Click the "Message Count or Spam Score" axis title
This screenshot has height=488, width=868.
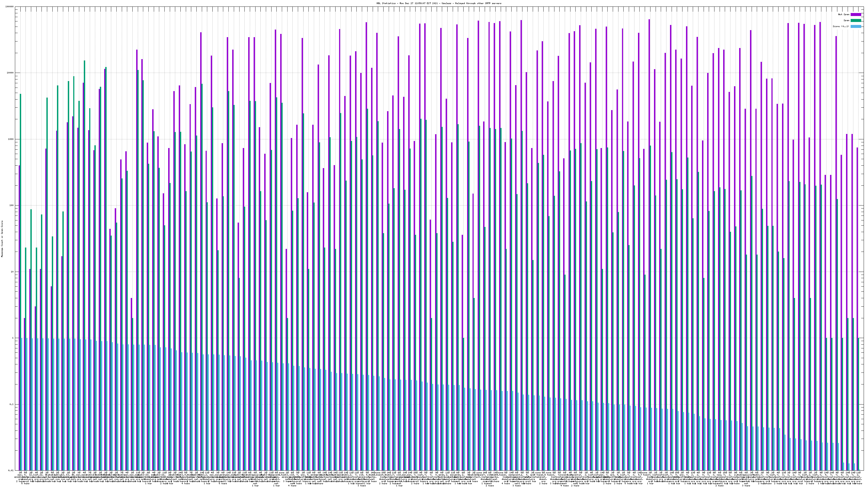pyautogui.click(x=2, y=239)
